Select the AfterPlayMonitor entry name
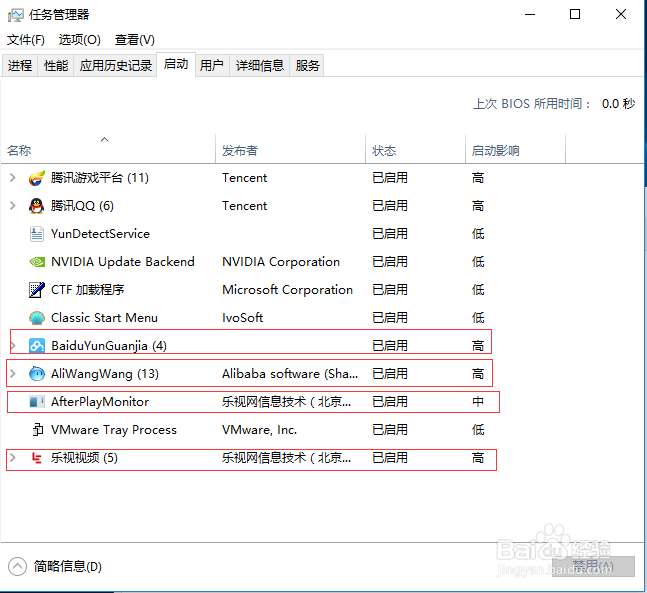The height and width of the screenshot is (593, 647). [x=100, y=402]
